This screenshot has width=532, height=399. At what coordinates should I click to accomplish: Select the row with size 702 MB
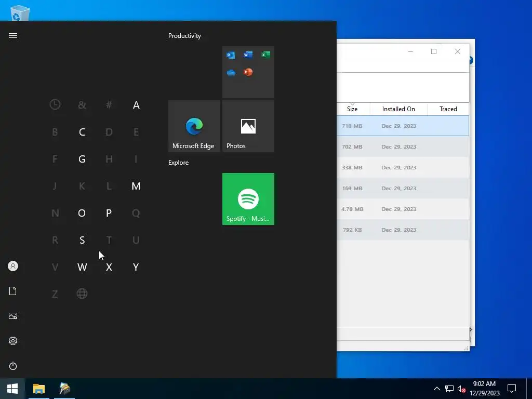point(403,147)
